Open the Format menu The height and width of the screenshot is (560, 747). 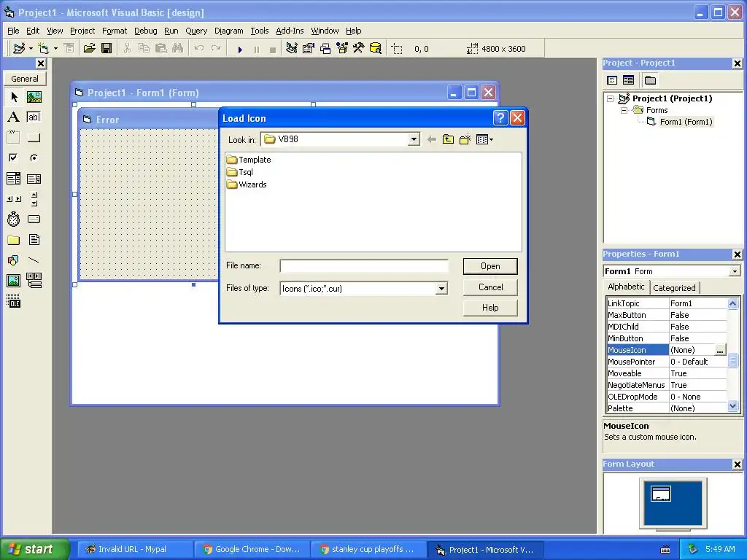115,31
